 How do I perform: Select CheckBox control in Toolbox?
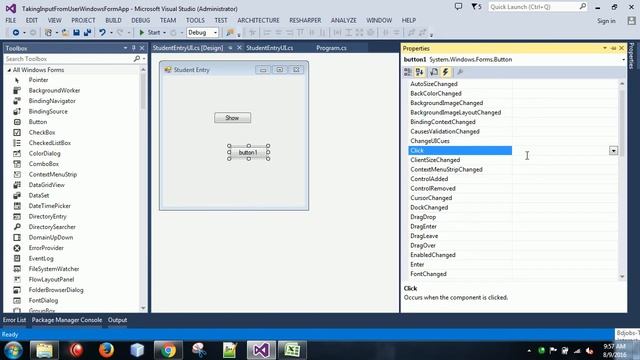pyautogui.click(x=42, y=132)
